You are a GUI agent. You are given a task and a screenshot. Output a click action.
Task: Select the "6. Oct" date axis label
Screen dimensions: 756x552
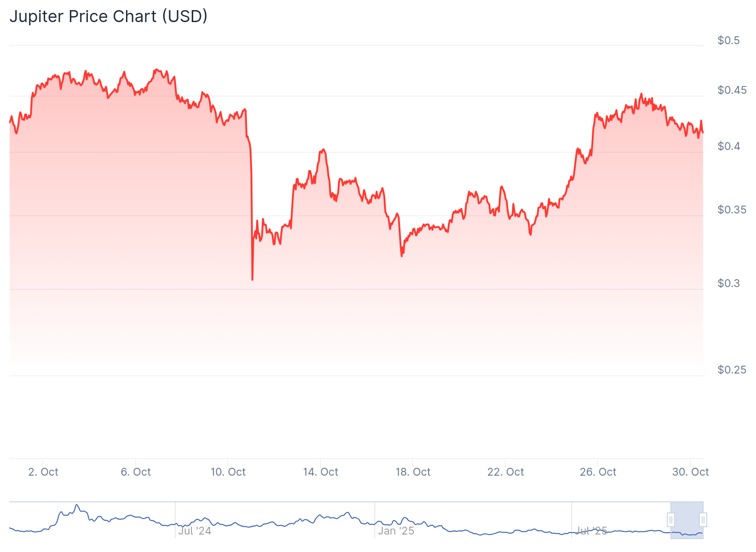tap(136, 472)
